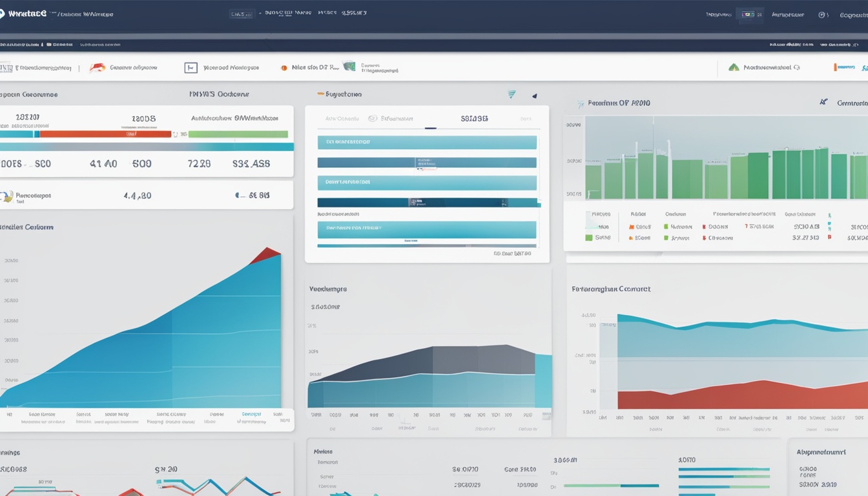Click the orange dot alert icon in the toolbar
The image size is (868, 496).
coord(285,67)
